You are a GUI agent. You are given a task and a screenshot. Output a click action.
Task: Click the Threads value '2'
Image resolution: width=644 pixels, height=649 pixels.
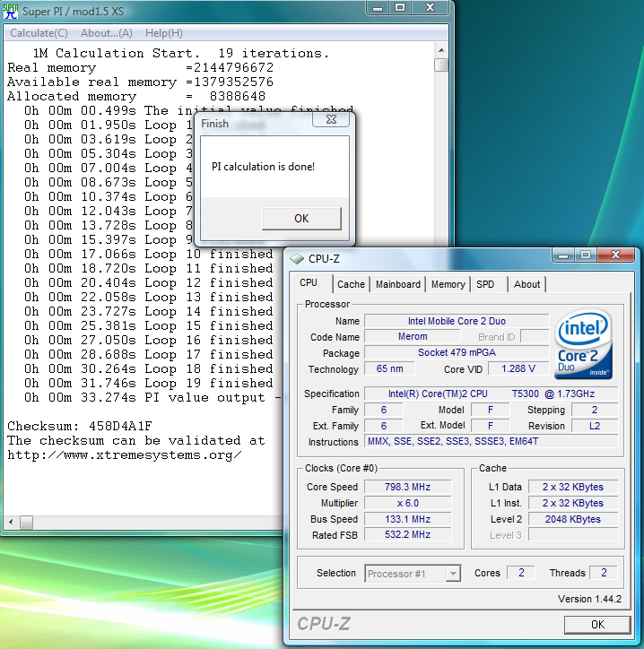coord(604,573)
